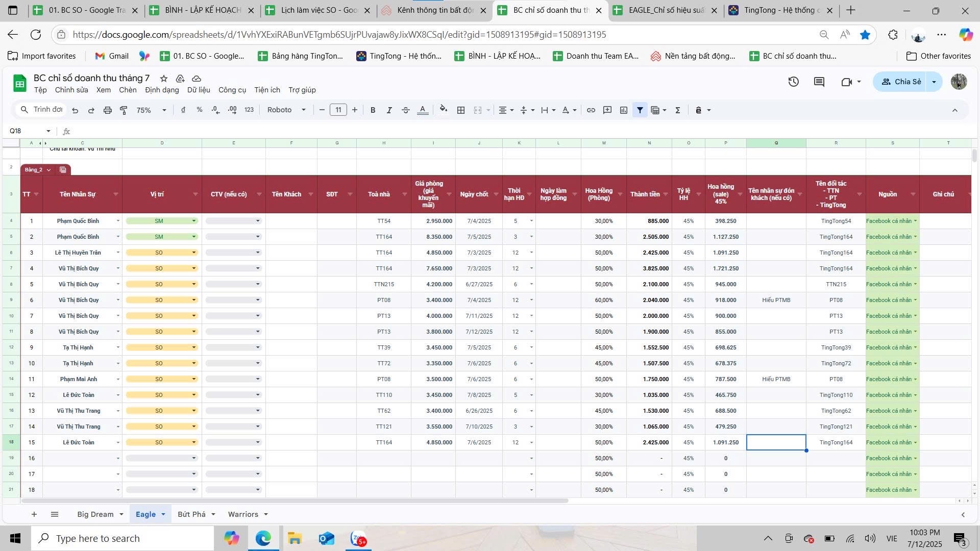Open the Roboto font dropdown
Viewport: 980px width, 551px height.
(286, 110)
